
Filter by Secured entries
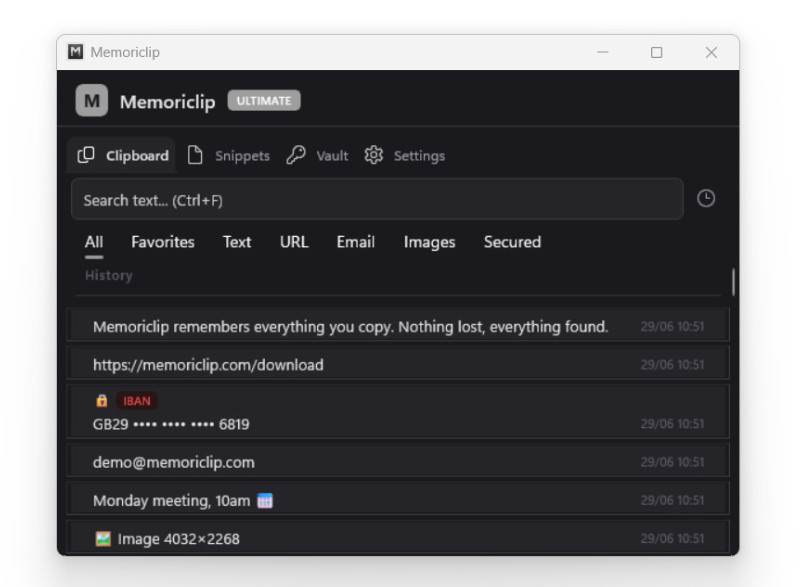click(512, 242)
